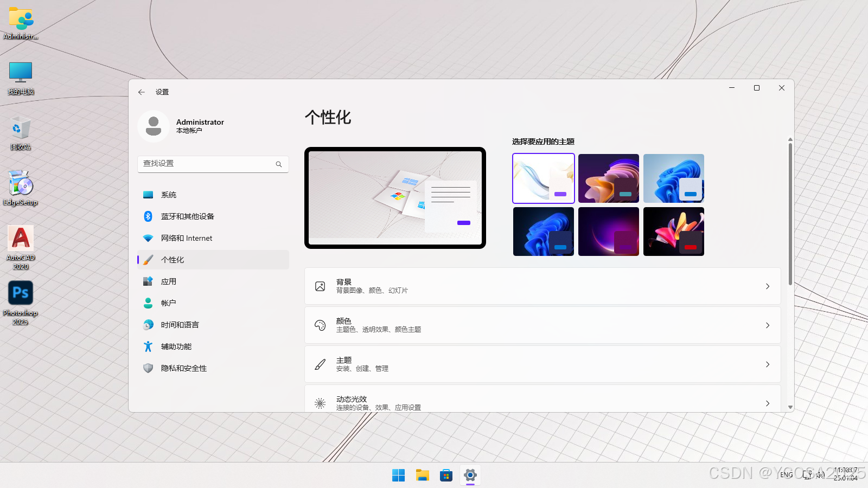The image size is (868, 488).
Task: Open the Windows Start menu
Action: [x=398, y=476]
